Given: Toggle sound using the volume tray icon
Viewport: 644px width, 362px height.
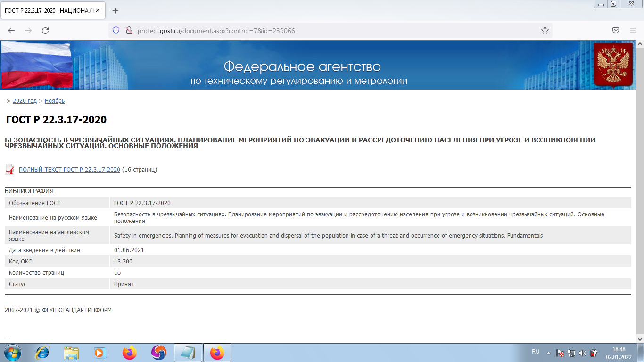Looking at the screenshot, I should [583, 353].
